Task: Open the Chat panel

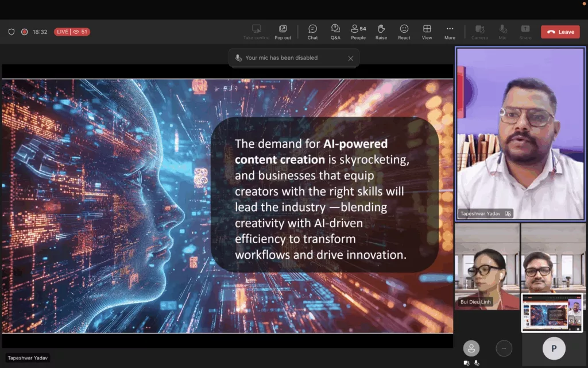Action: click(312, 32)
